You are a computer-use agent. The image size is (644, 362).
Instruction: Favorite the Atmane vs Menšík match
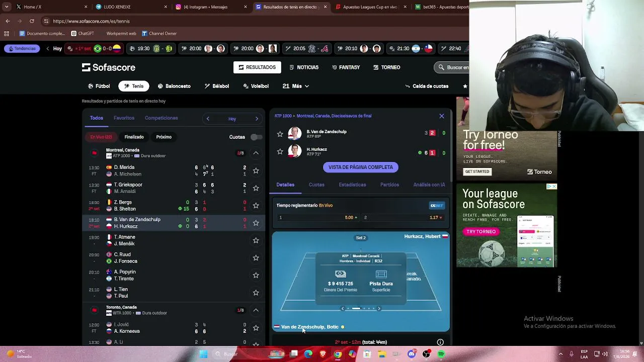256,240
